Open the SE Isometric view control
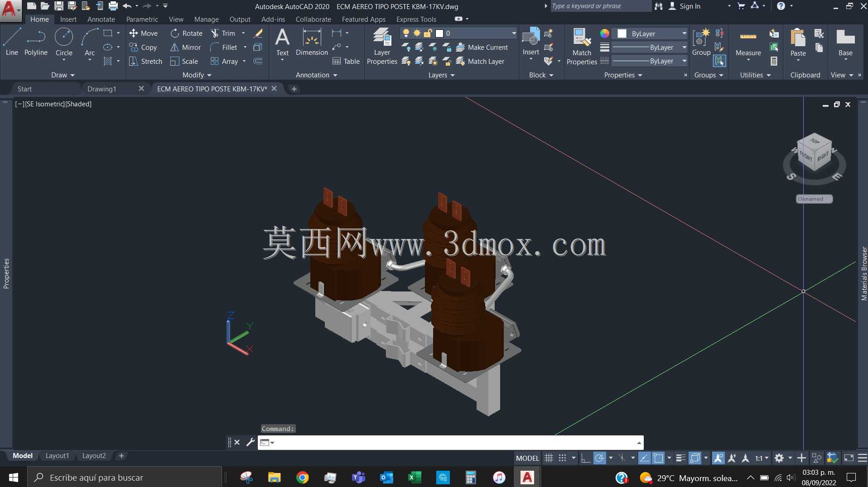Viewport: 868px width, 487px height. (x=45, y=104)
